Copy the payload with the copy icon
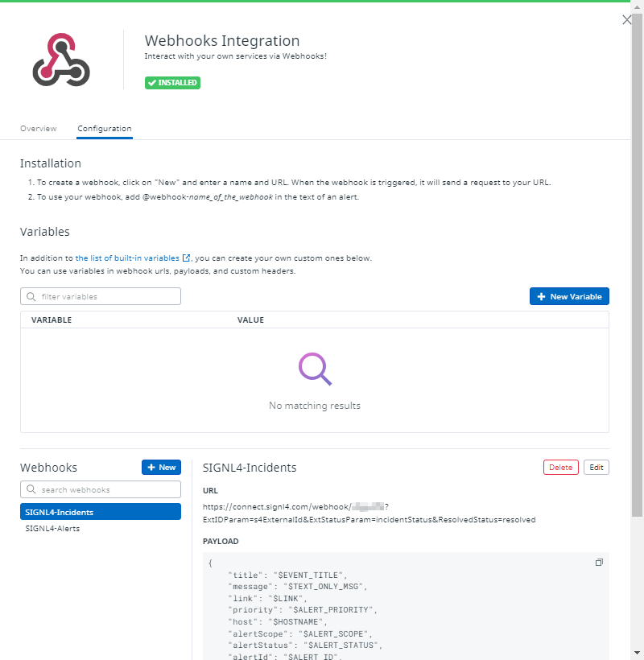644x660 pixels. click(599, 563)
